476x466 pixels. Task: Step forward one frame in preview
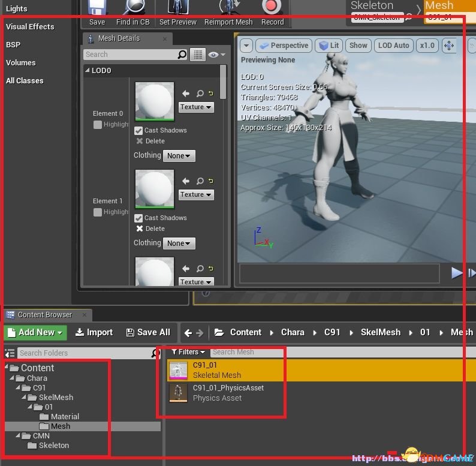pyautogui.click(x=472, y=273)
